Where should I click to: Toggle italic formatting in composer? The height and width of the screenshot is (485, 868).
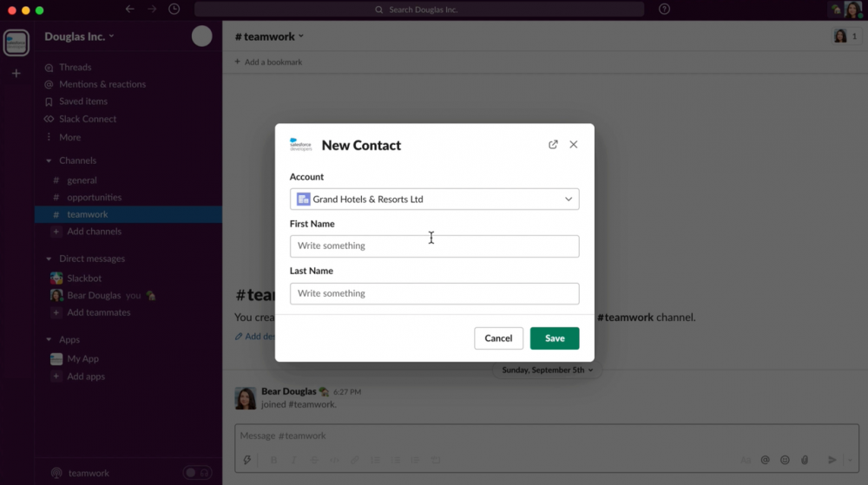(x=294, y=460)
